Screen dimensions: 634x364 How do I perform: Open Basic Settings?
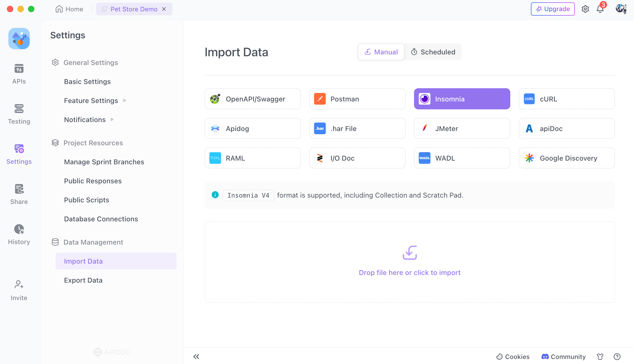[x=87, y=81]
